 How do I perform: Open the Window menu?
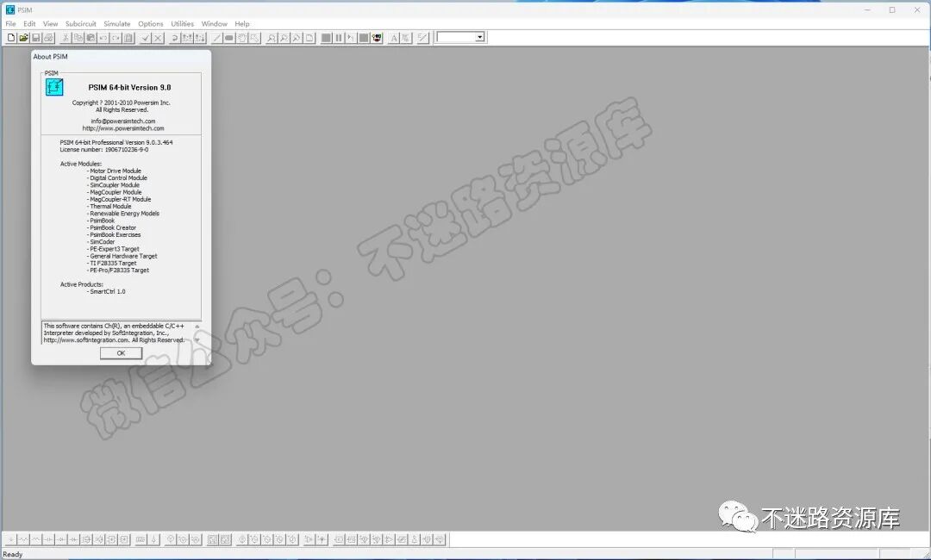215,24
